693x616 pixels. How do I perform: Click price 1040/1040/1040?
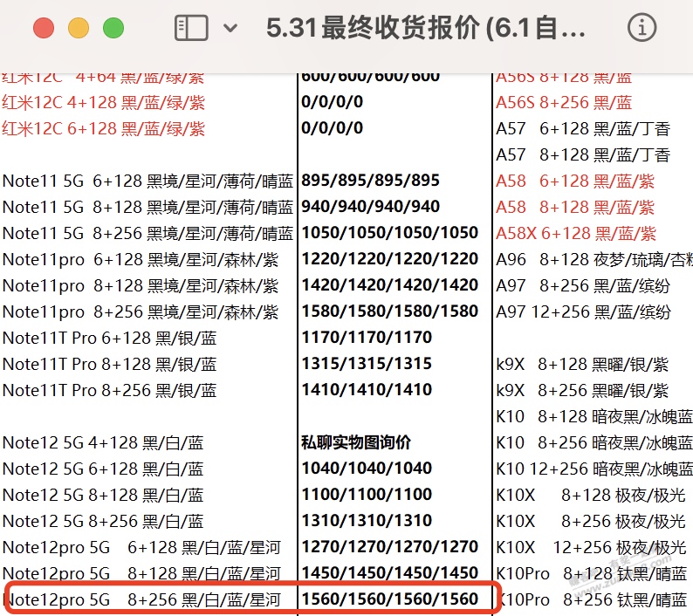[367, 468]
